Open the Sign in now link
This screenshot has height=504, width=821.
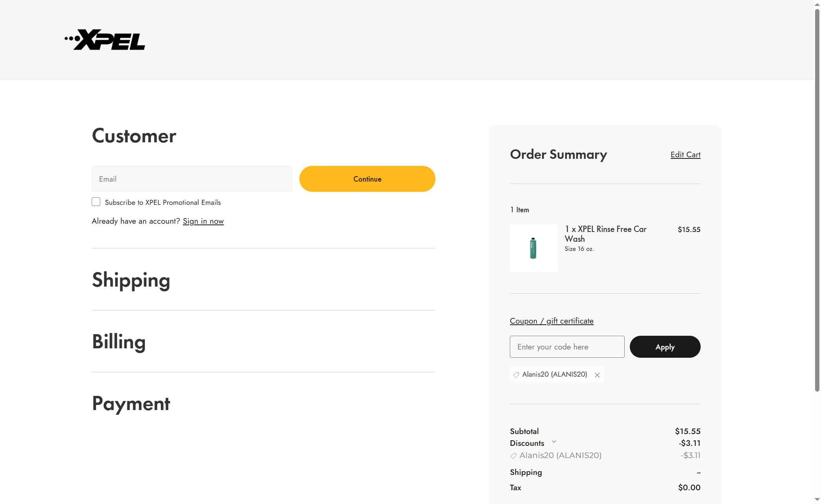[x=203, y=221]
